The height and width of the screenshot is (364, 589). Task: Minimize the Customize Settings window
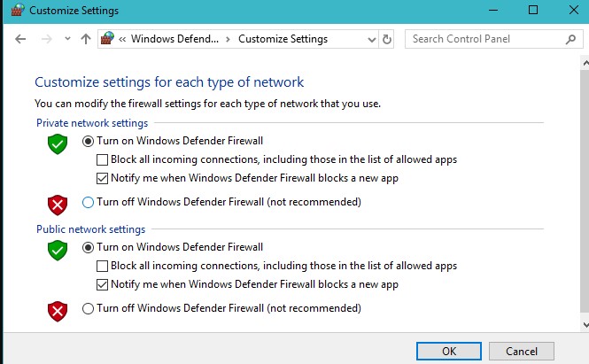(x=493, y=10)
